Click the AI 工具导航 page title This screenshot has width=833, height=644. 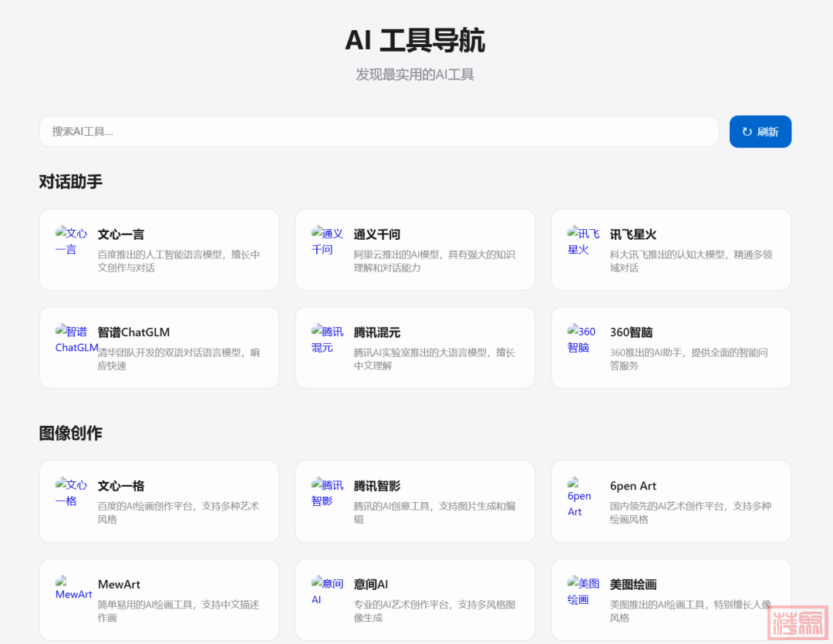[415, 40]
